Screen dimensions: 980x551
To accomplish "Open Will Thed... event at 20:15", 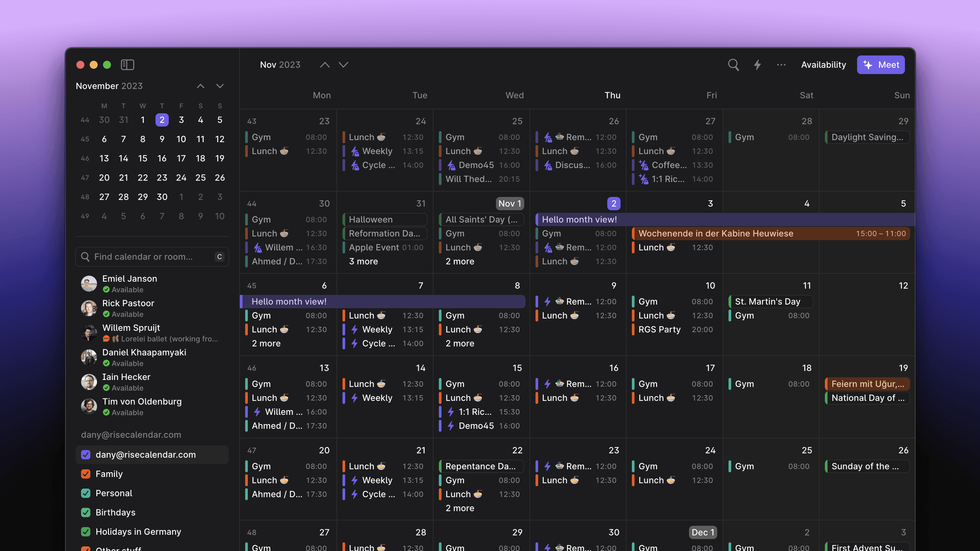I will [x=481, y=179].
